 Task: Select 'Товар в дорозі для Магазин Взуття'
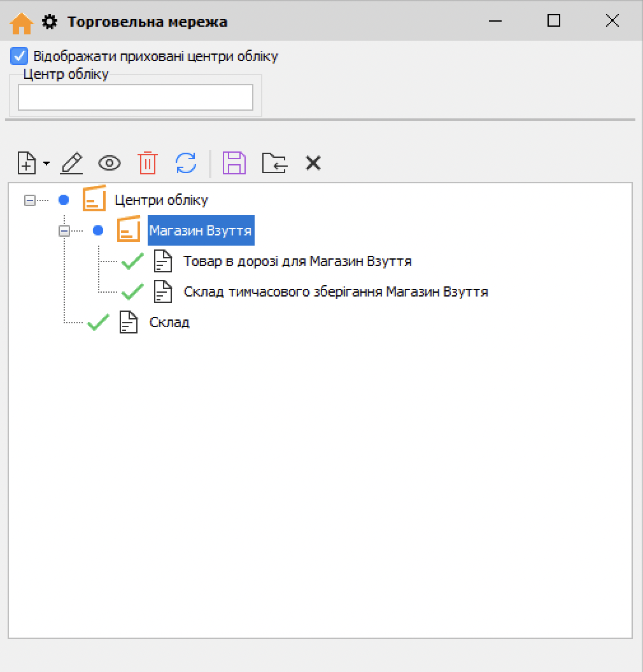[297, 262]
